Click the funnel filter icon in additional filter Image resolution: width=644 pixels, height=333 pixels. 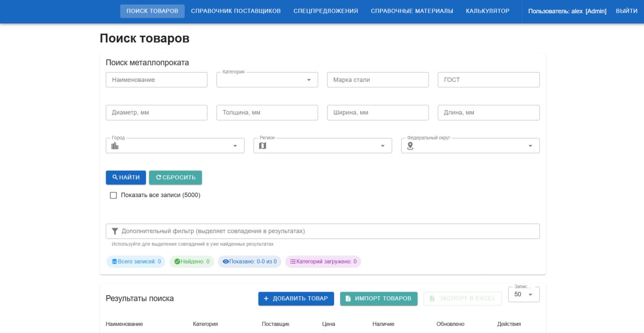click(x=115, y=231)
